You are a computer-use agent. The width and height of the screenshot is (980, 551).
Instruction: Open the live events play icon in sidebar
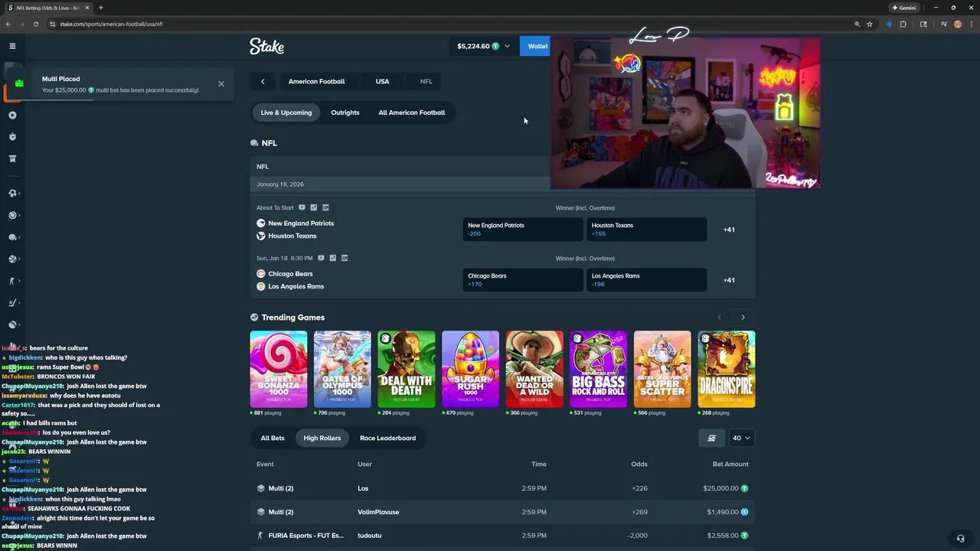[x=12, y=115]
